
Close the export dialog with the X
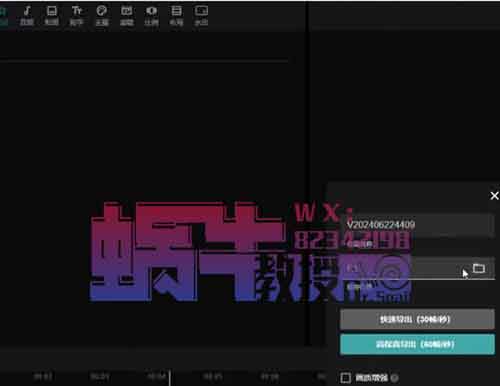(x=494, y=196)
